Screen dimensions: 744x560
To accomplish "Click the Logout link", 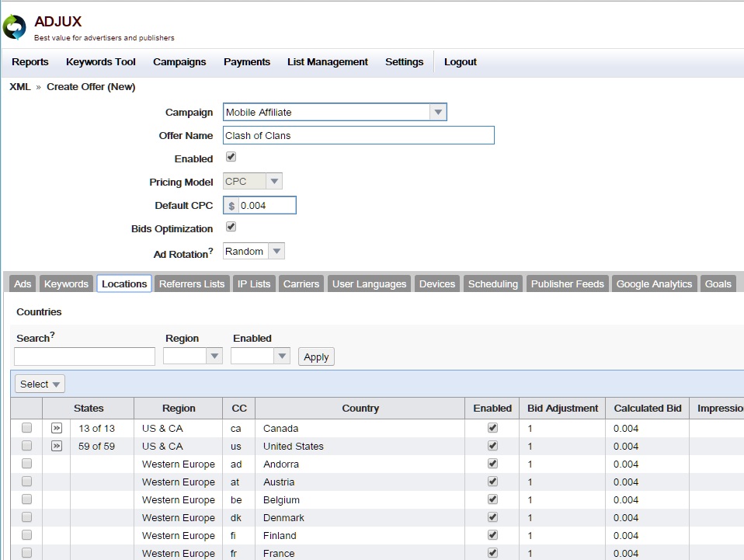I will [x=461, y=61].
